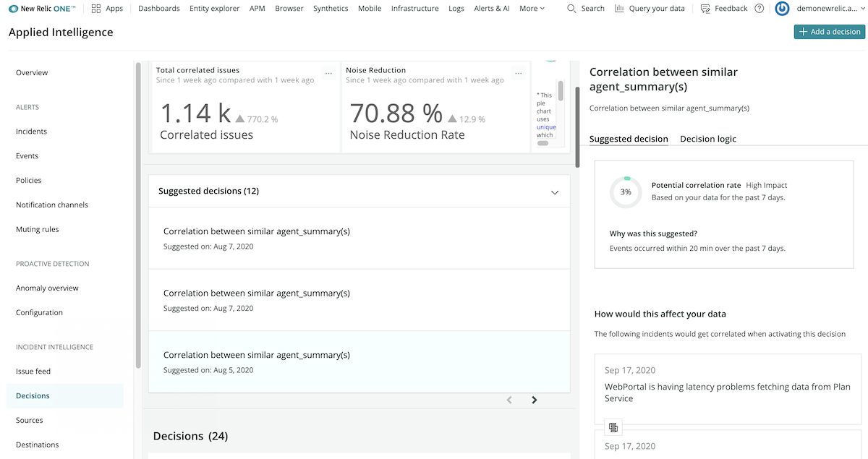Follow the blue "unique" link
The image size is (868, 459).
[x=546, y=127]
